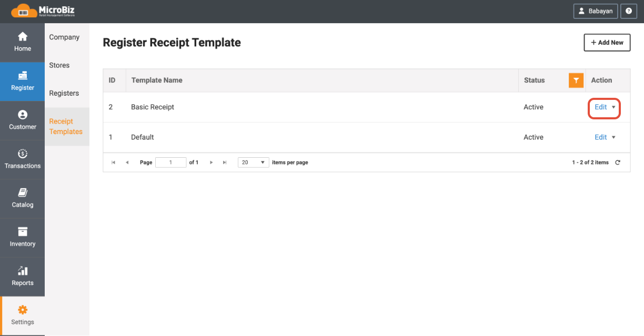The height and width of the screenshot is (336, 644).
Task: Open the Reports section in the sidebar
Action: pyautogui.click(x=22, y=277)
